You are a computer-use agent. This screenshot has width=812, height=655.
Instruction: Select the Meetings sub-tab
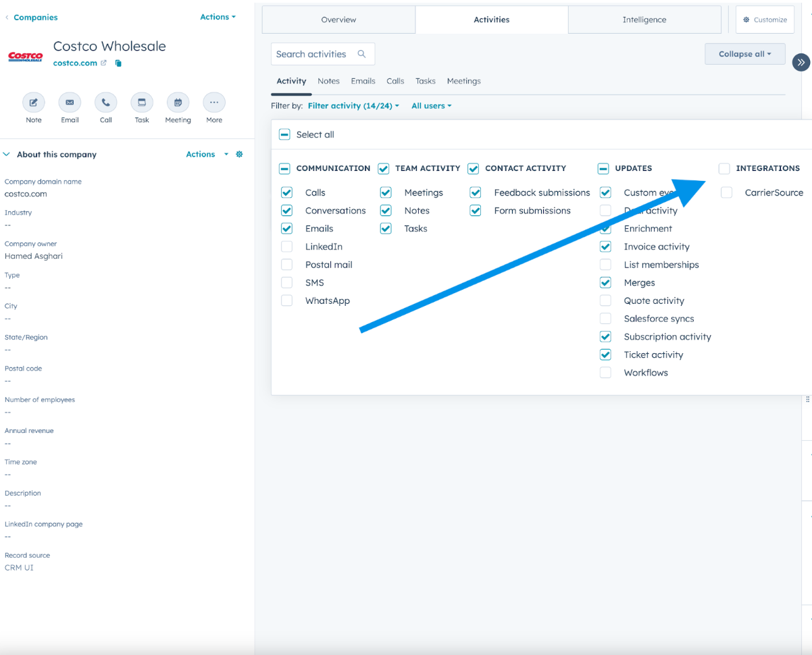click(x=463, y=81)
